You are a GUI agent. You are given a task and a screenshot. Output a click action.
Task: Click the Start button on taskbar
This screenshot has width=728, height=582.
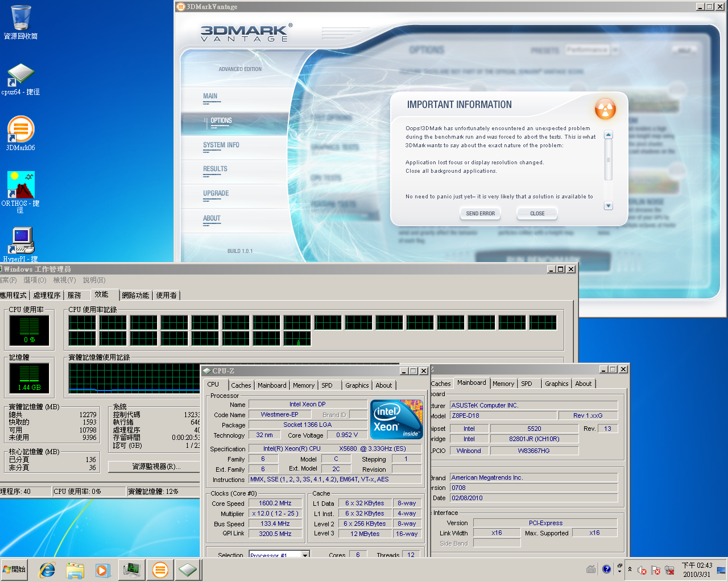point(14,569)
